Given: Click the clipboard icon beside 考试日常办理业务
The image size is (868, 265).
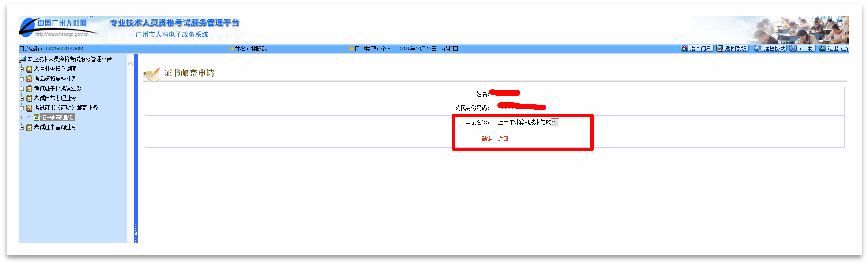Looking at the screenshot, I should (x=30, y=98).
